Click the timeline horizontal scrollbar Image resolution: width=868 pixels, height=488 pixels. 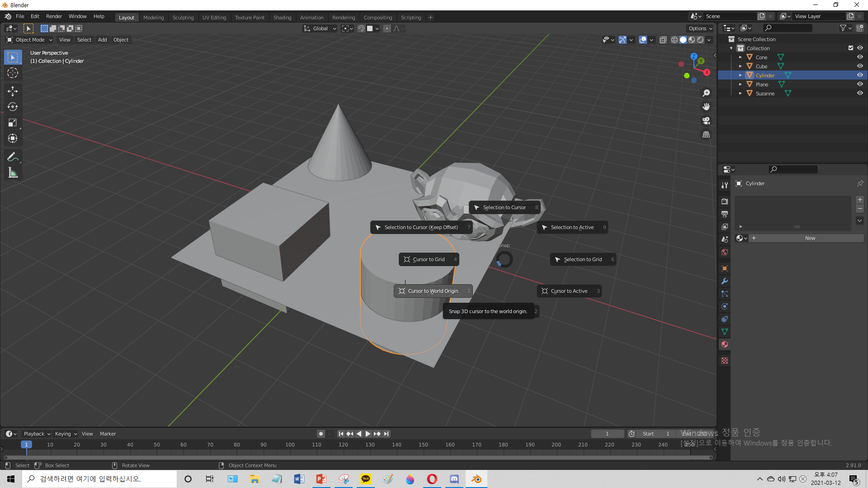click(357, 457)
